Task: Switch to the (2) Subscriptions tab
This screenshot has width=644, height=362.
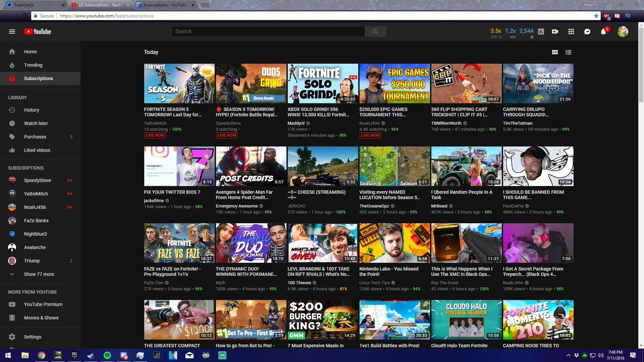Action: pos(101,5)
